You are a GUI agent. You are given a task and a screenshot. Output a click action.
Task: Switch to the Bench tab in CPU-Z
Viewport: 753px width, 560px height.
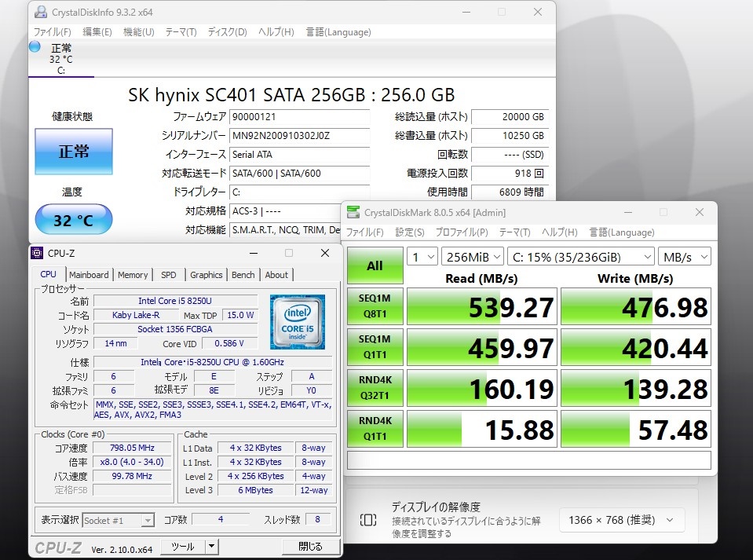(243, 275)
